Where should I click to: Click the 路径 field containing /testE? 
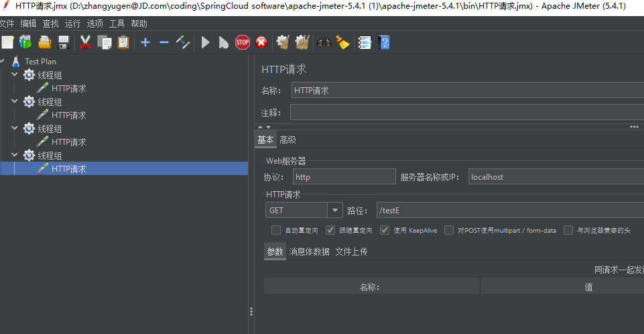click(510, 211)
